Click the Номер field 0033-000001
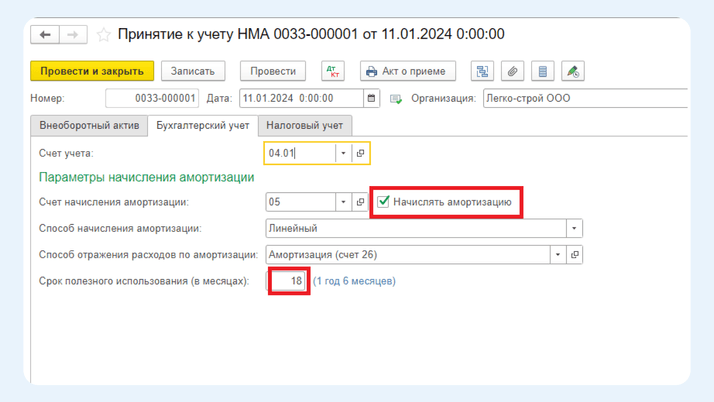Image resolution: width=714 pixels, height=402 pixels. click(152, 98)
